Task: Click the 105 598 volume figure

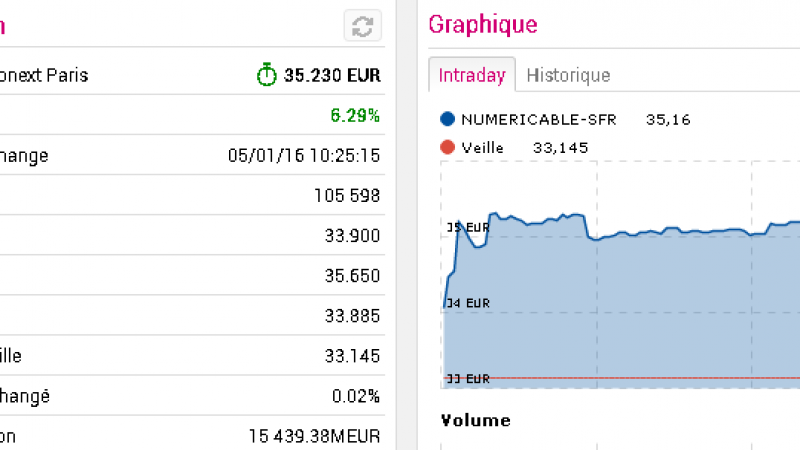Action: (x=347, y=195)
